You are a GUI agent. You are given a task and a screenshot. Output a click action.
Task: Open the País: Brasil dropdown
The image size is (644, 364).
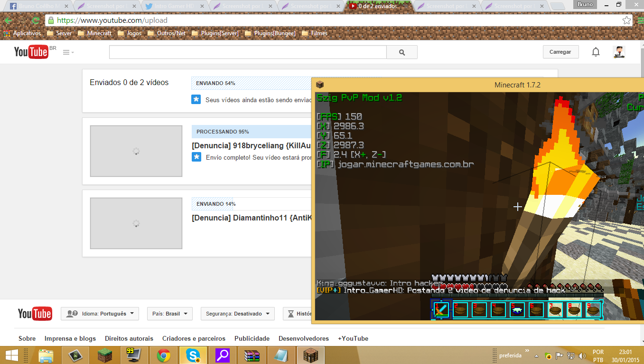point(170,314)
